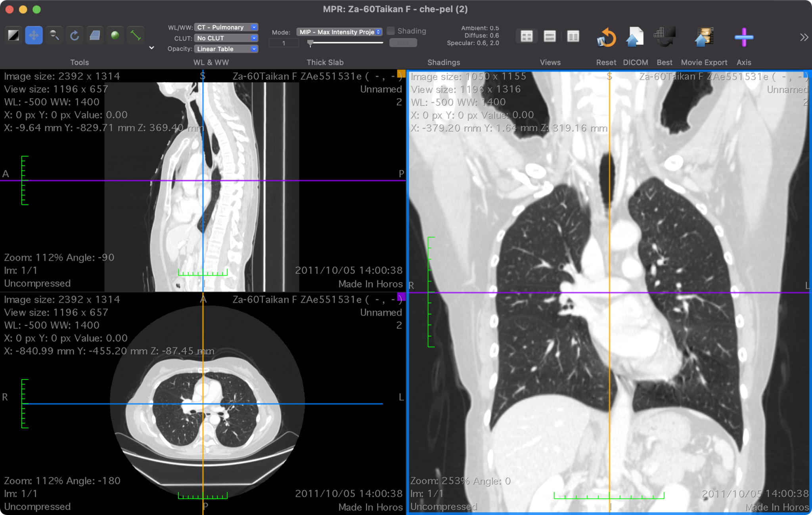Open the Mode MIP projection dropdown
Image resolution: width=812 pixels, height=515 pixels.
click(339, 32)
